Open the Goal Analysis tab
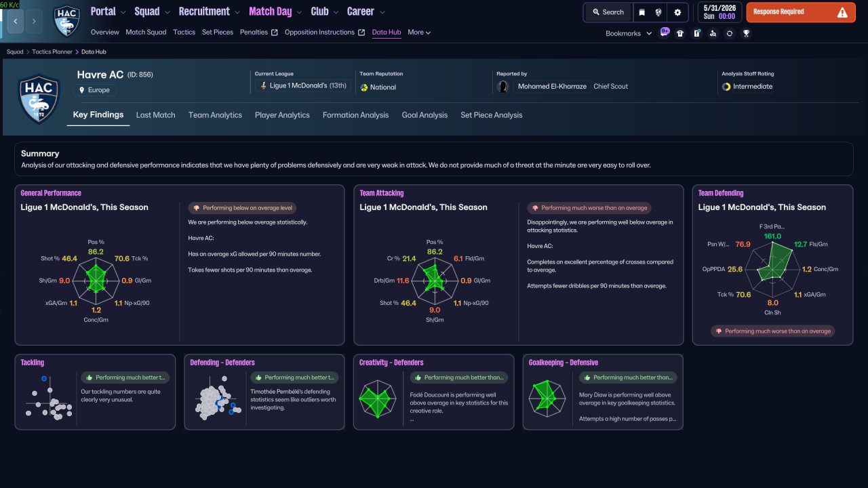 [425, 115]
